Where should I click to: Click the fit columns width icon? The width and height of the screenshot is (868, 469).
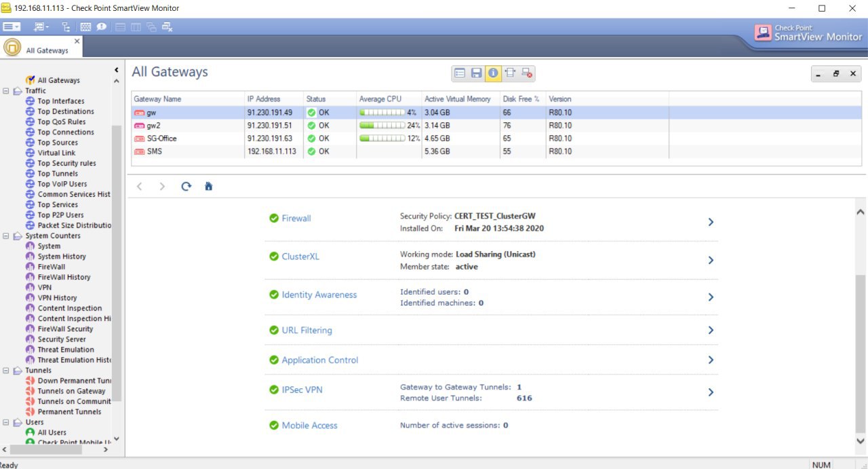510,73
